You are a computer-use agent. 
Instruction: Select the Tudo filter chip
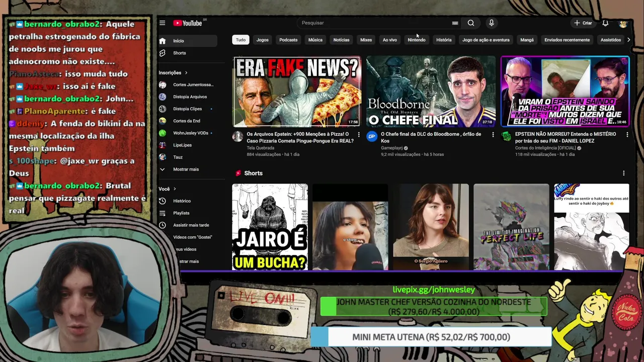point(241,40)
